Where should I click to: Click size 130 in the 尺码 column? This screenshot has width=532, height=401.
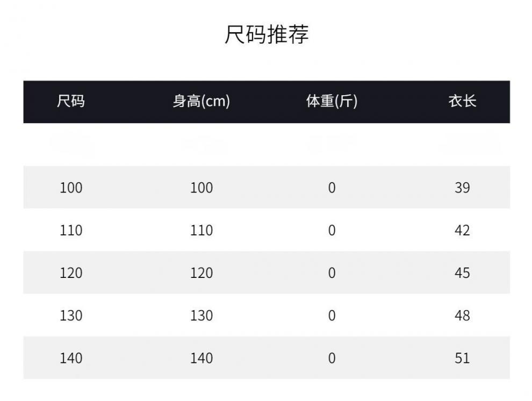(x=71, y=315)
